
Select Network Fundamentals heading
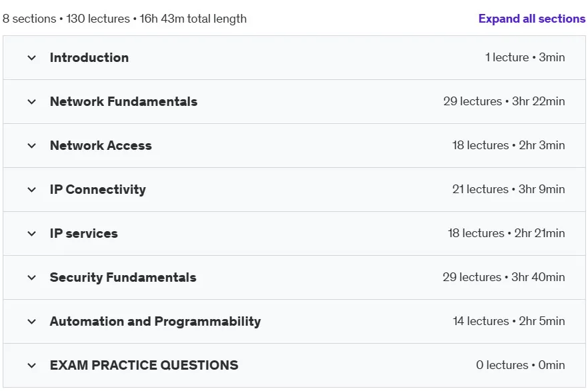(x=124, y=101)
